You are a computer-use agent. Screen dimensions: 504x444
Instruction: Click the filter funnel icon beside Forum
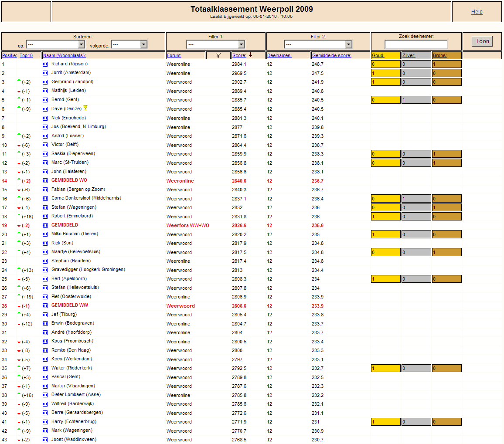218,55
